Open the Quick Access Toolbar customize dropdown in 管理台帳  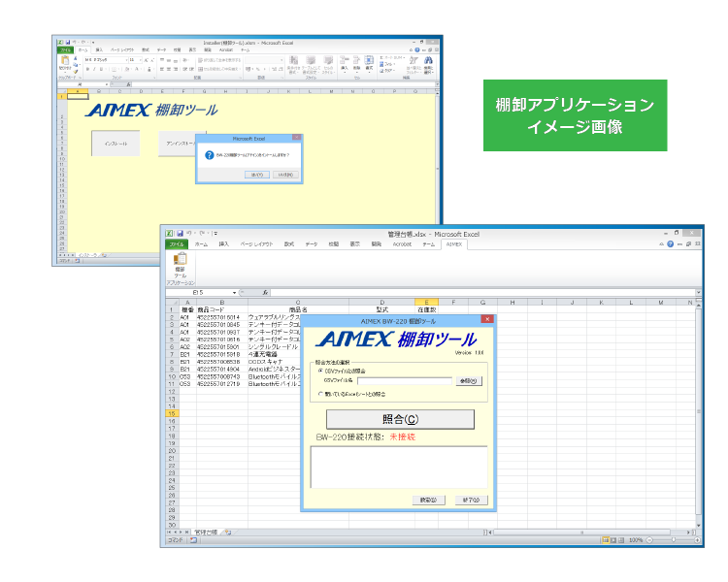(x=215, y=234)
